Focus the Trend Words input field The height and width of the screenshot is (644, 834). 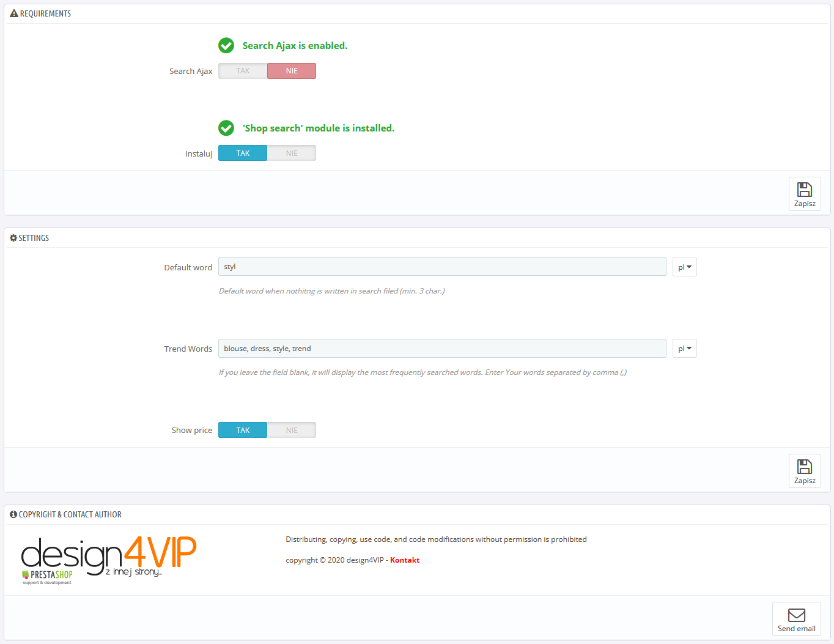(442, 349)
